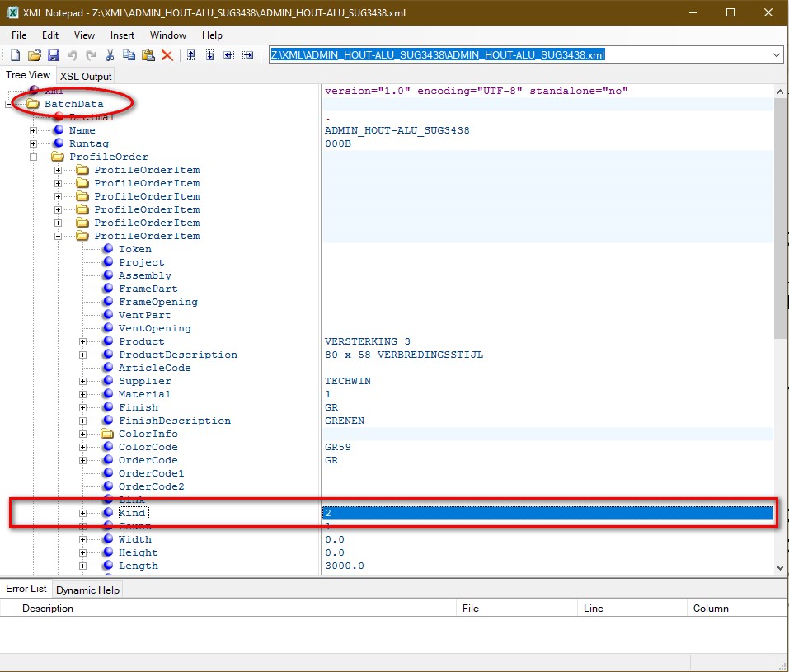
Task: Click the BatchData folder icon
Action: (x=33, y=104)
